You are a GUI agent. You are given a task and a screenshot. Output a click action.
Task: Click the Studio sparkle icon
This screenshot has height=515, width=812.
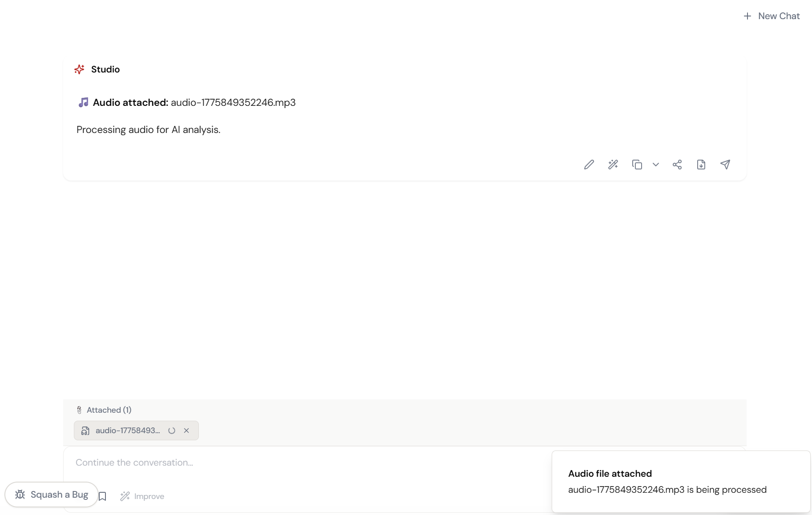[79, 69]
